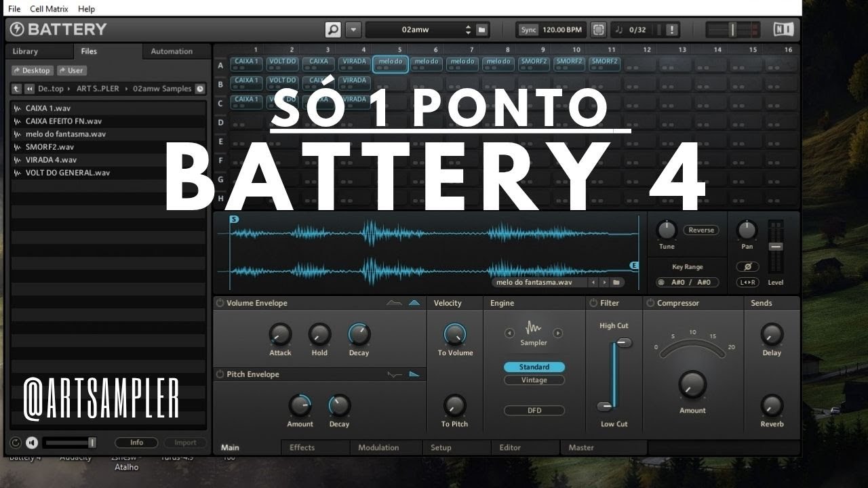868x488 pixels.
Task: Step through kits with the up-down arrows
Action: [x=468, y=30]
